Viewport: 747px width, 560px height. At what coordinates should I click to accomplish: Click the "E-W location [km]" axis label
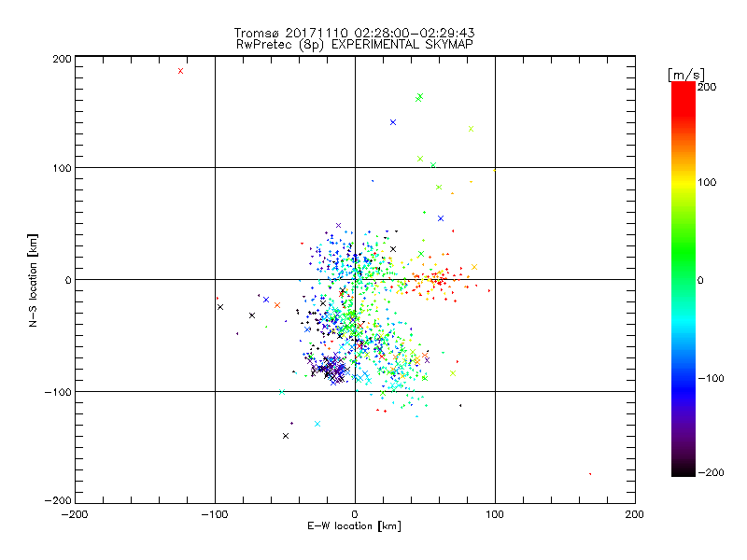(354, 526)
